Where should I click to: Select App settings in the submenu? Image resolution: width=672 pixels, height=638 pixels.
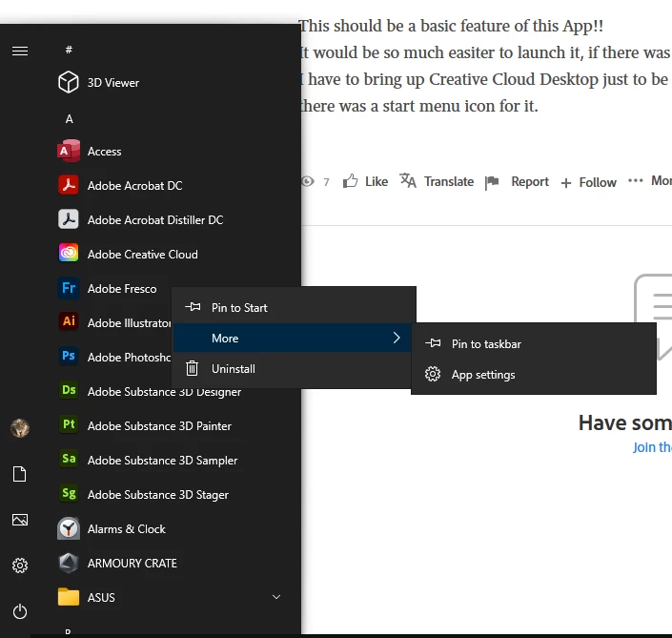click(534, 375)
